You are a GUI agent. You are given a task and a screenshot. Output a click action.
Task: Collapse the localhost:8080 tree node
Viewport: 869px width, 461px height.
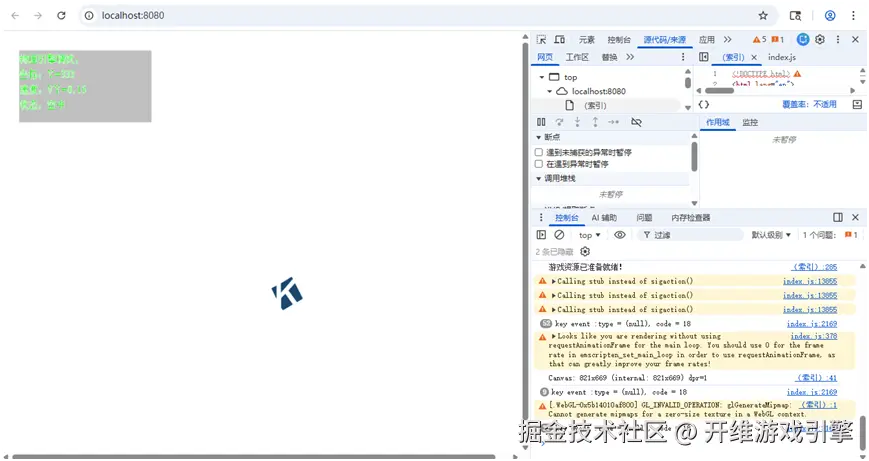coord(550,91)
